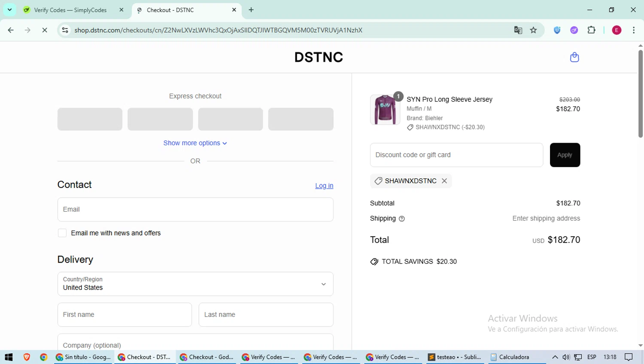Click the page vertical scrollbar
The height and width of the screenshot is (364, 644).
pos(640,94)
